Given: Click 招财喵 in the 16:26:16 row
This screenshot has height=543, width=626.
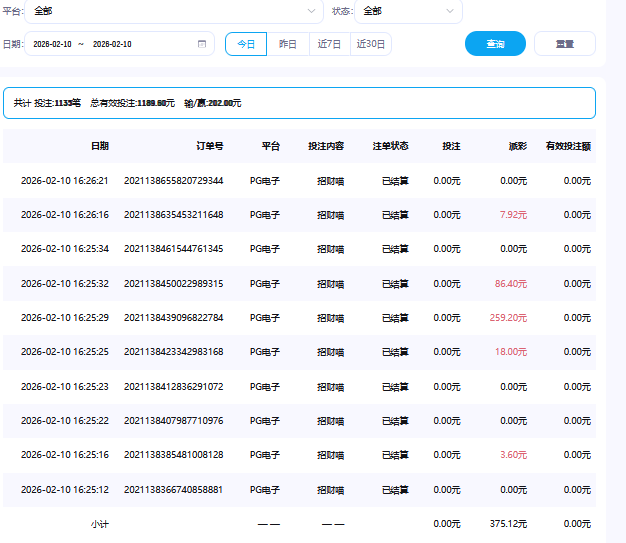Looking at the screenshot, I should click(331, 215).
